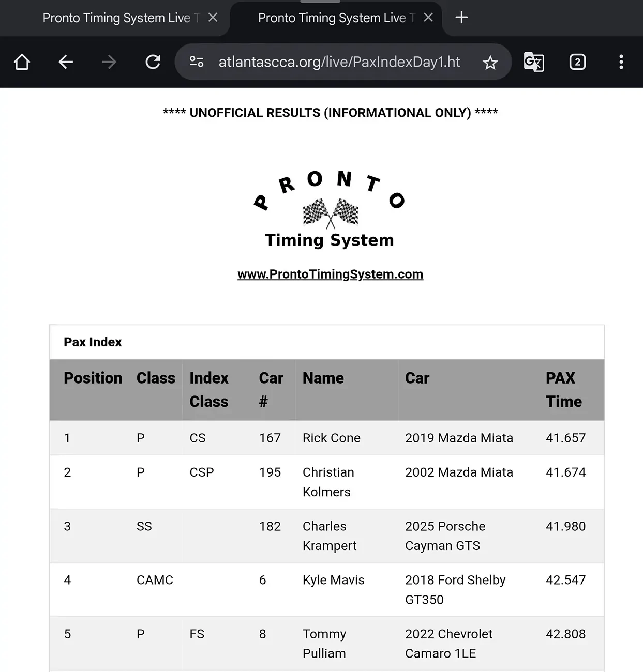Open site settings icon in address bar
The image size is (643, 672).
[x=197, y=62]
